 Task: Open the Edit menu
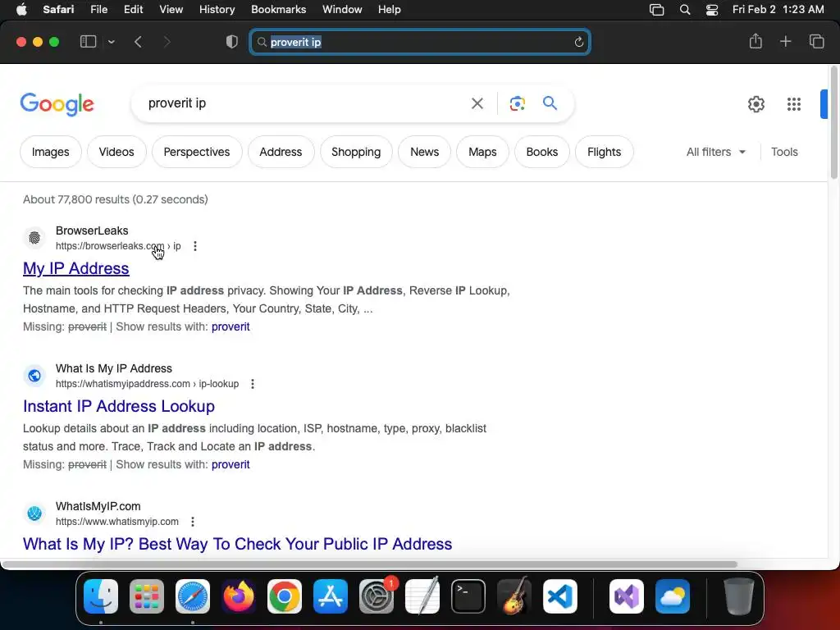tap(133, 10)
